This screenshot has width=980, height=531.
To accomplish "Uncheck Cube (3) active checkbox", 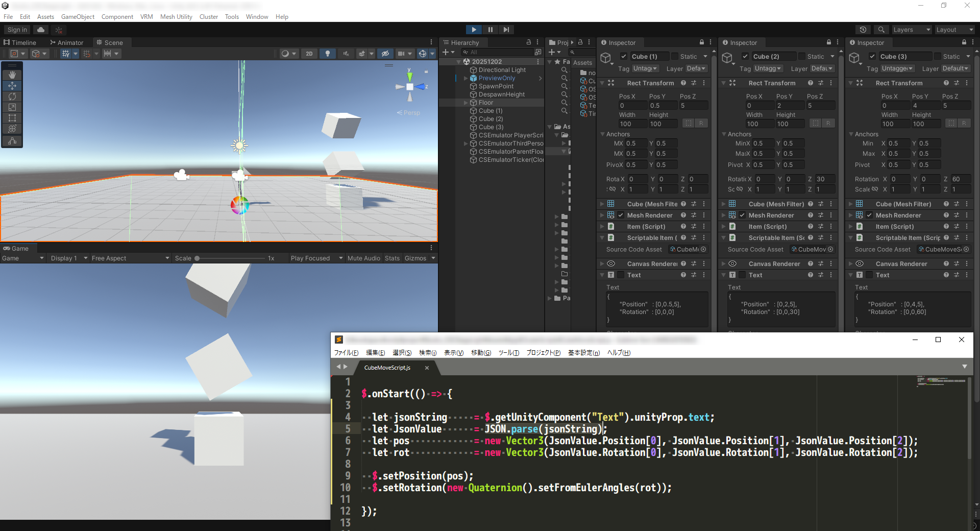I will 872,57.
